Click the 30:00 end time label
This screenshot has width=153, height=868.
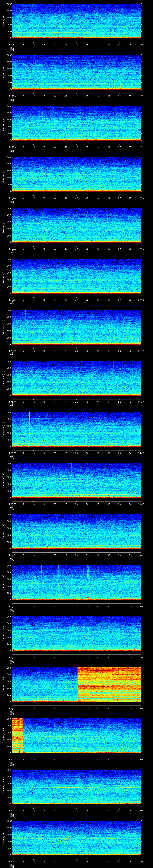click(141, 810)
